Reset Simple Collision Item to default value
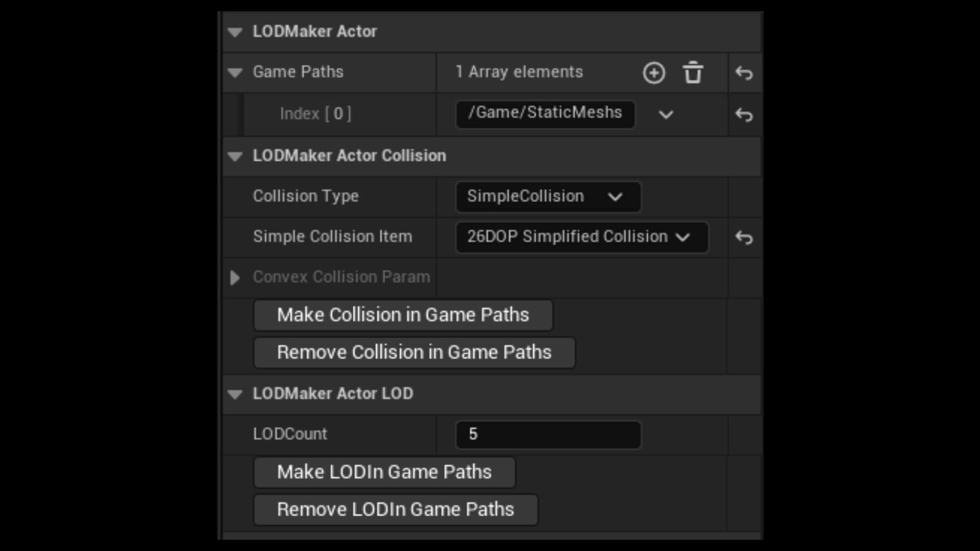 click(744, 237)
